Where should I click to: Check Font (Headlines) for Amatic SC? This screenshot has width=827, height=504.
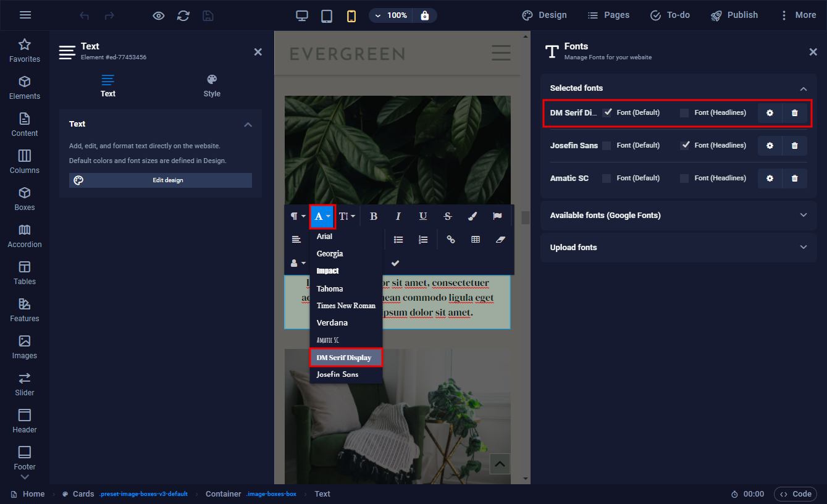tap(684, 178)
